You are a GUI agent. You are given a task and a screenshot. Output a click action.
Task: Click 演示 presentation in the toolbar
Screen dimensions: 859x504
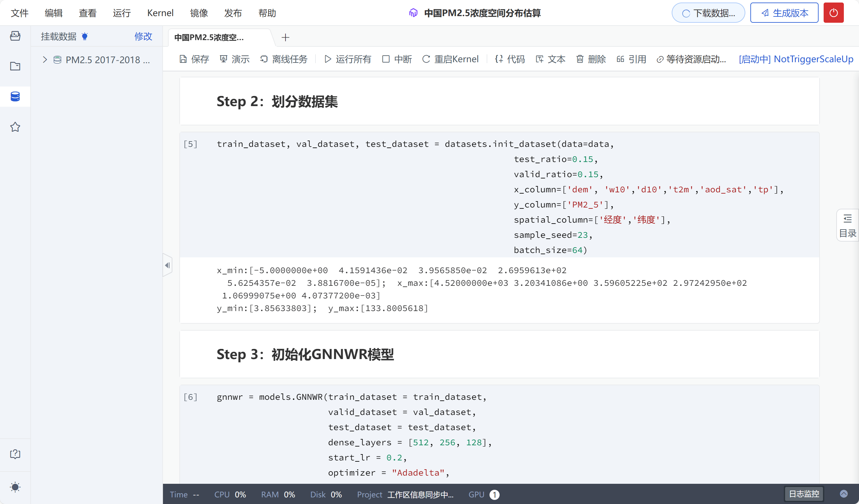point(235,59)
